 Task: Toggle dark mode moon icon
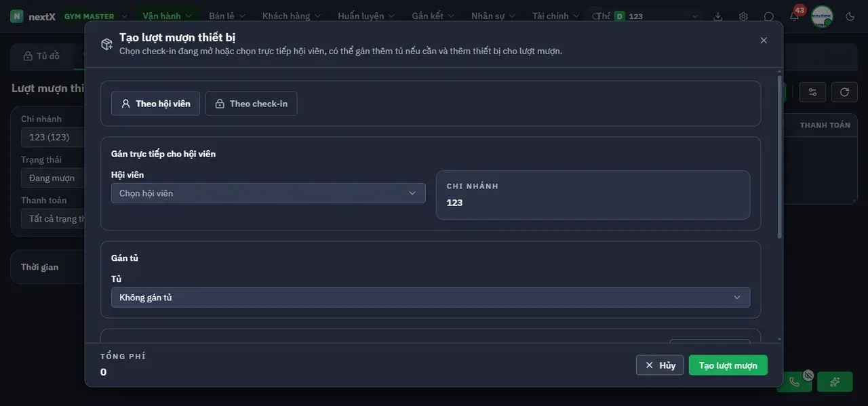click(850, 16)
